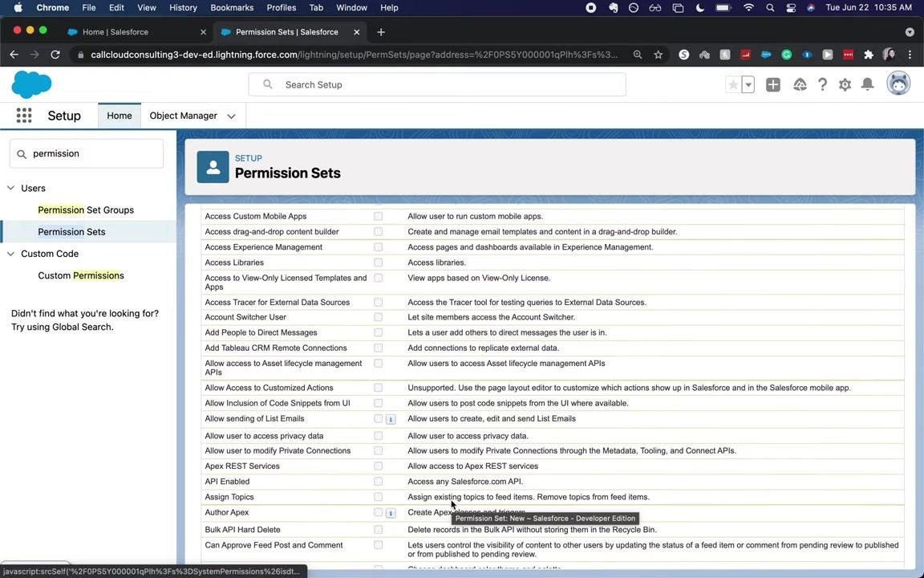
Task: Select Permission Sets in the sidebar
Action: 71,232
